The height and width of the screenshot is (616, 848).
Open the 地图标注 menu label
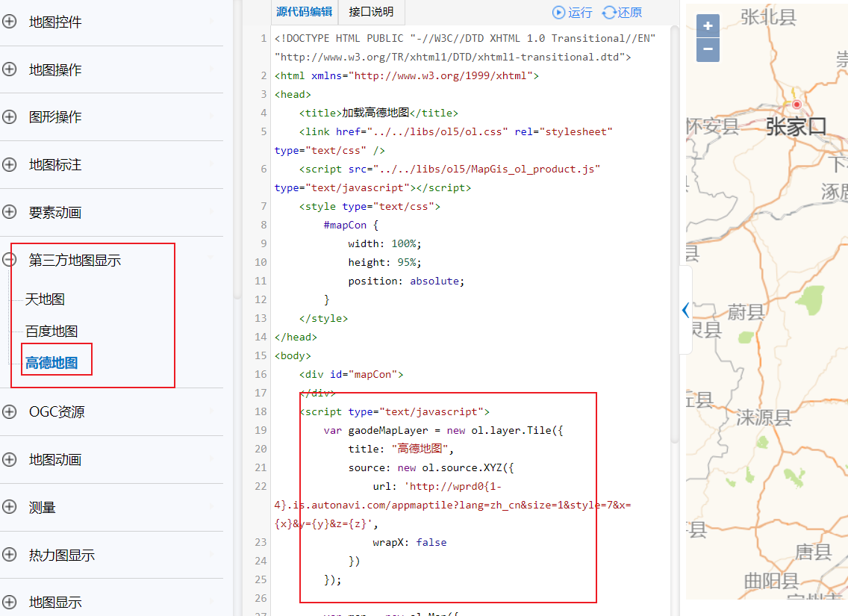[55, 164]
